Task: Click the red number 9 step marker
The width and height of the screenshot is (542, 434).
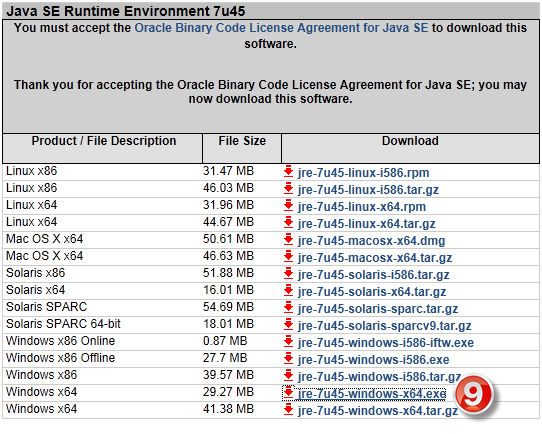Action: 473,394
